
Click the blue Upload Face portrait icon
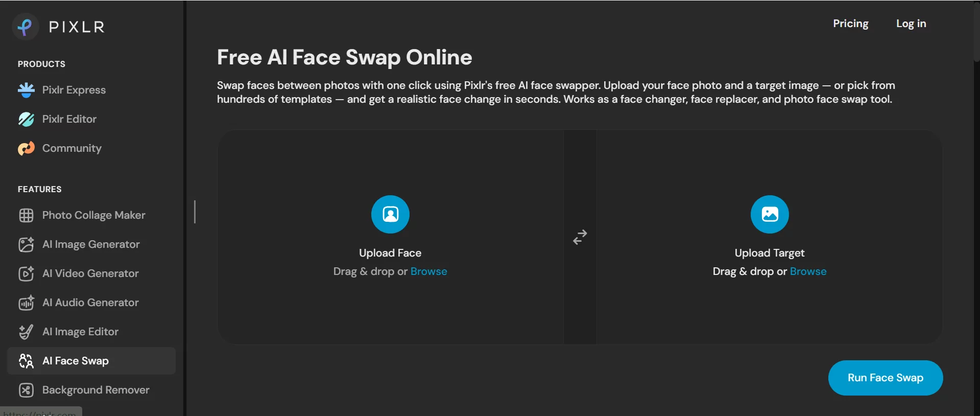(390, 214)
